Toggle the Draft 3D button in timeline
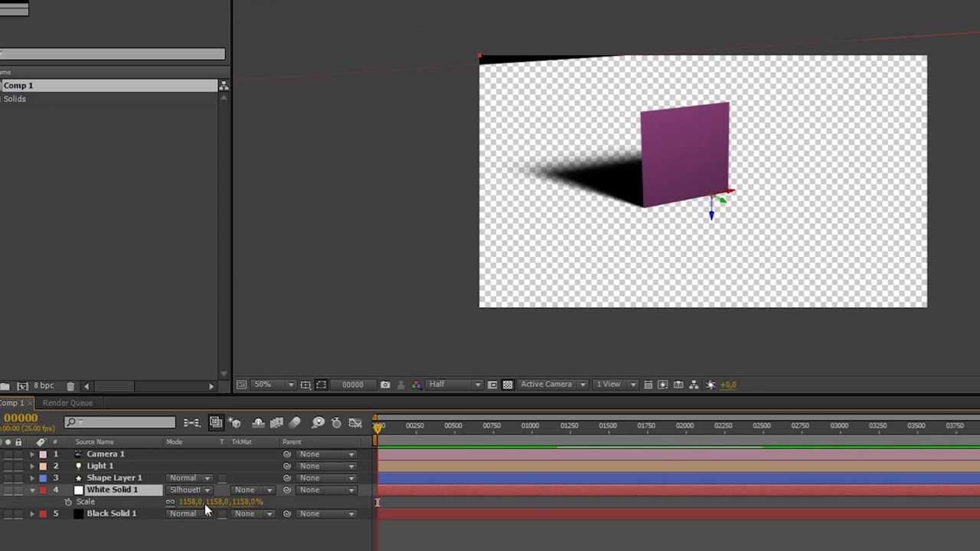 point(234,422)
